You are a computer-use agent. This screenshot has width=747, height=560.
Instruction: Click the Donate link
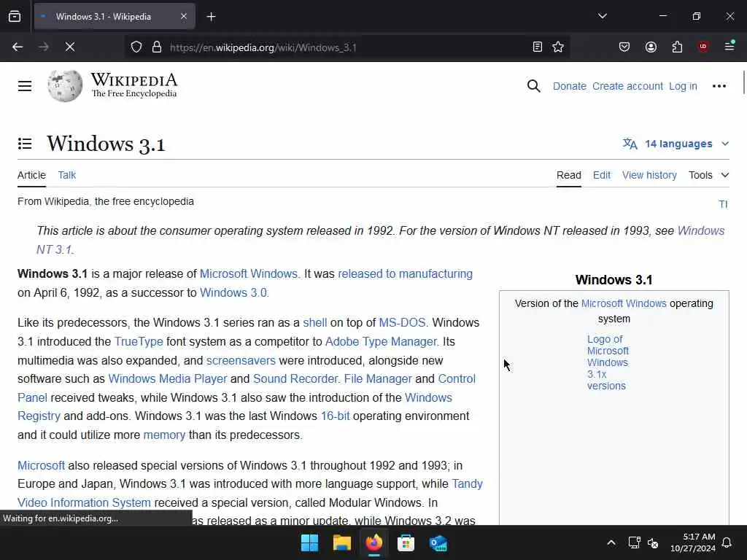(569, 86)
